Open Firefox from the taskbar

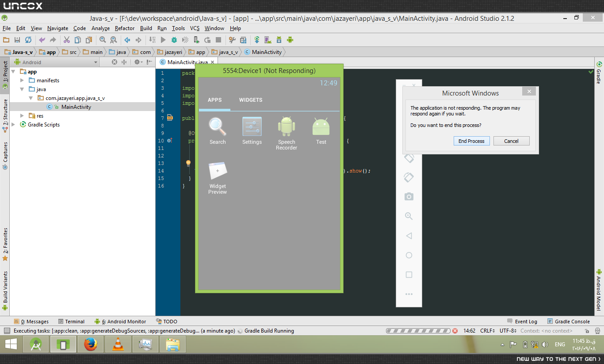coord(90,345)
